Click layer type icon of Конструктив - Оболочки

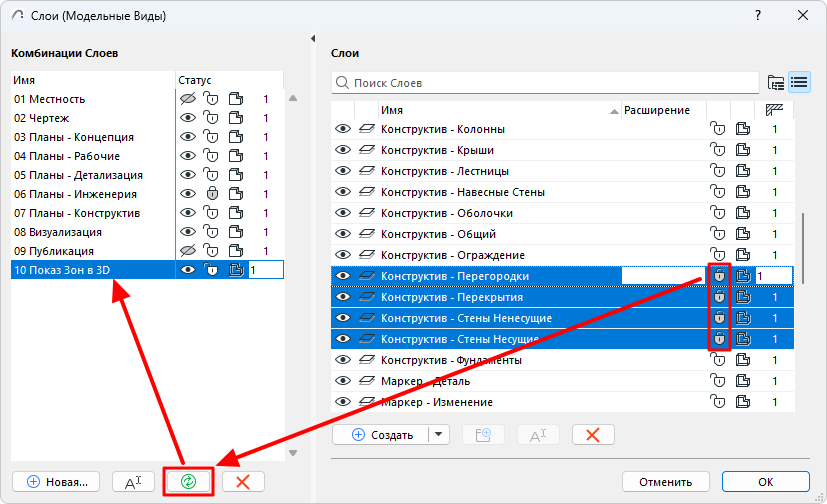pos(367,213)
